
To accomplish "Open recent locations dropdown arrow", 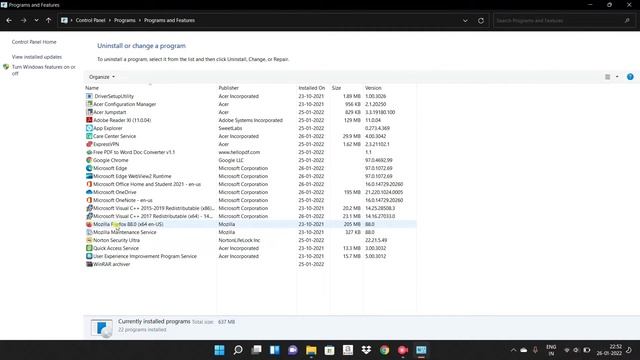I will tap(36, 20).
